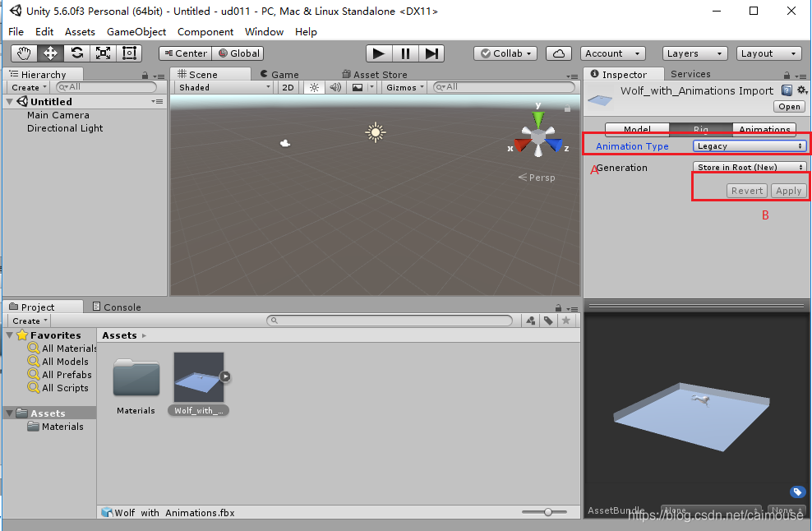
Task: Open the Collab dropdown
Action: [x=505, y=53]
